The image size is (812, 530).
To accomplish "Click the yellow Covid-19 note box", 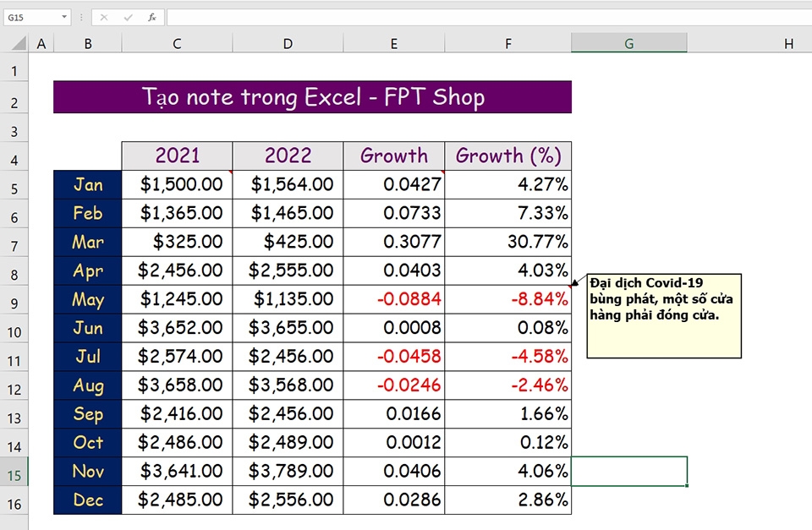I will 664,316.
